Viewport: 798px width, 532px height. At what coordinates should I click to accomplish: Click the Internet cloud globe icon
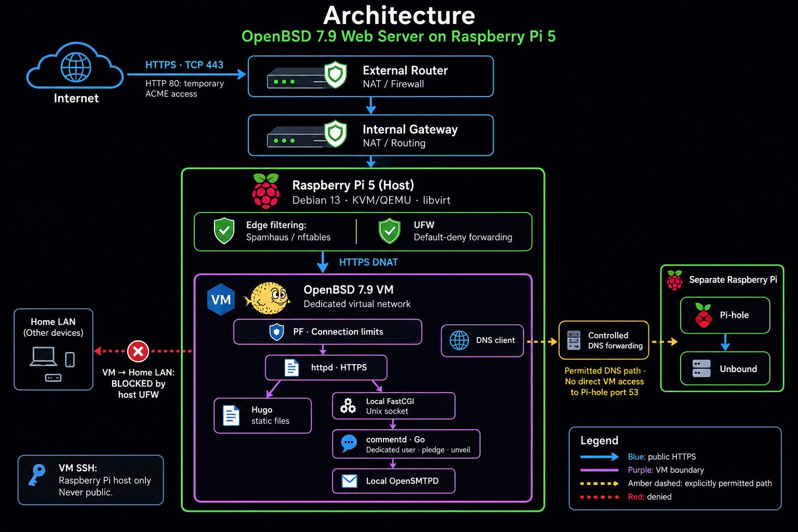click(76, 67)
